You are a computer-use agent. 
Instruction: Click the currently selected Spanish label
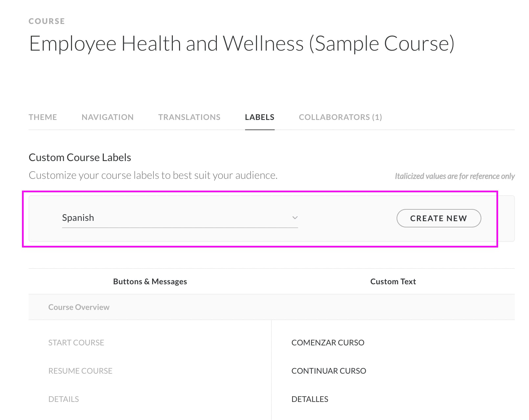point(78,218)
